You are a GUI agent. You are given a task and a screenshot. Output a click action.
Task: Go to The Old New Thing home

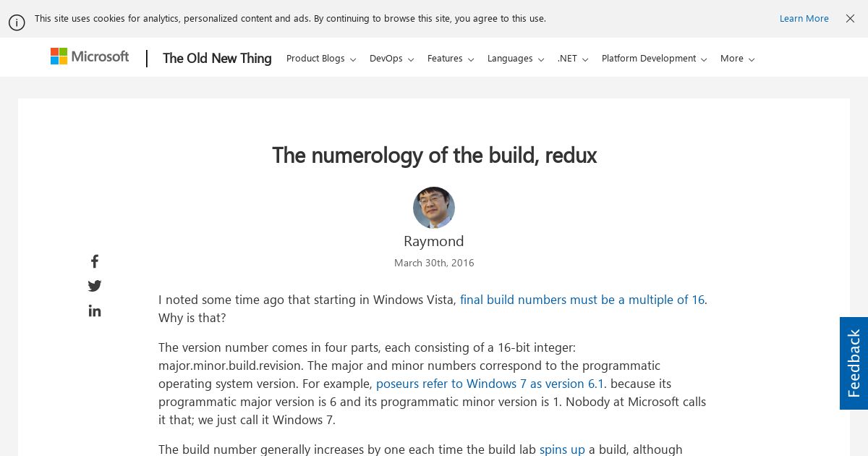(x=217, y=59)
